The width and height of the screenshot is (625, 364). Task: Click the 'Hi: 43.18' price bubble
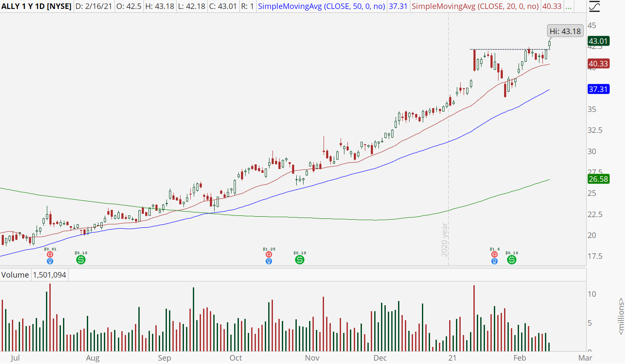[x=565, y=31]
